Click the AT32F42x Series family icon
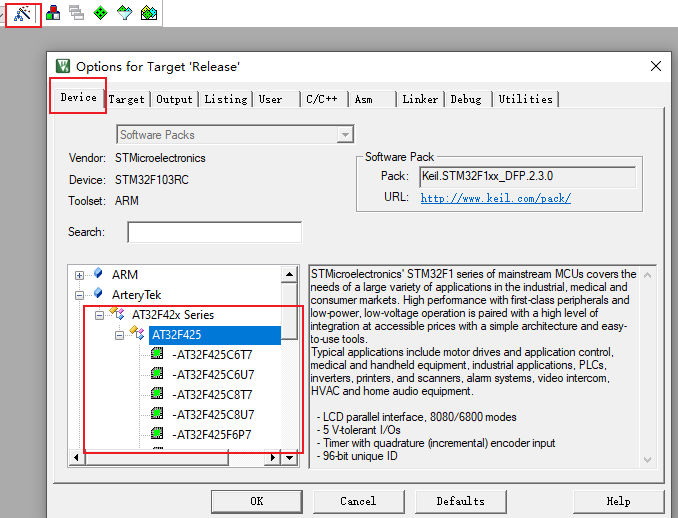Image resolution: width=678 pixels, height=518 pixels. 117,313
